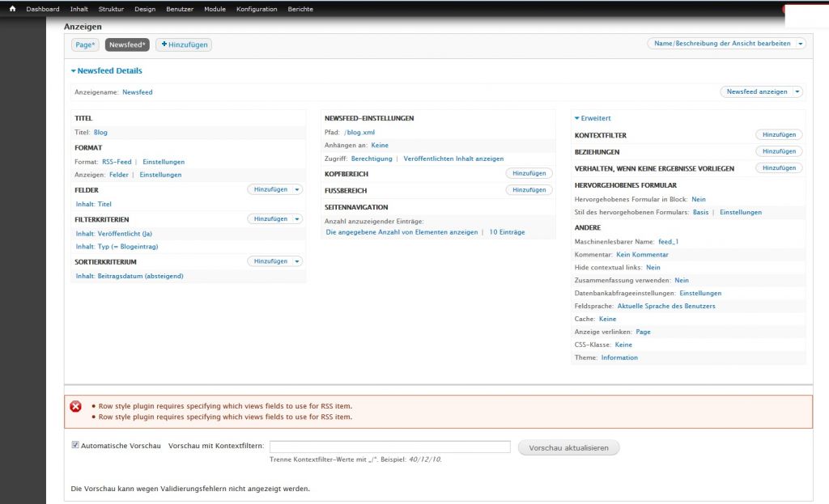
Task: Click the home icon in admin toolbar
Action: coord(12,9)
